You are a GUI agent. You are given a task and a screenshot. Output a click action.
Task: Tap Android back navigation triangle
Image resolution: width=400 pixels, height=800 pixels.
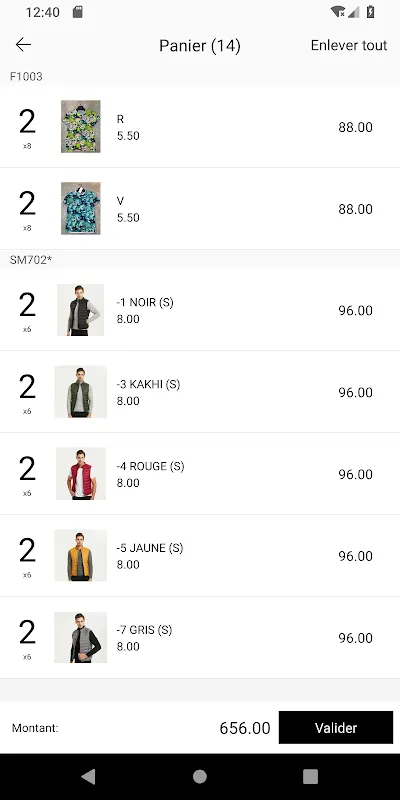[x=88, y=777]
